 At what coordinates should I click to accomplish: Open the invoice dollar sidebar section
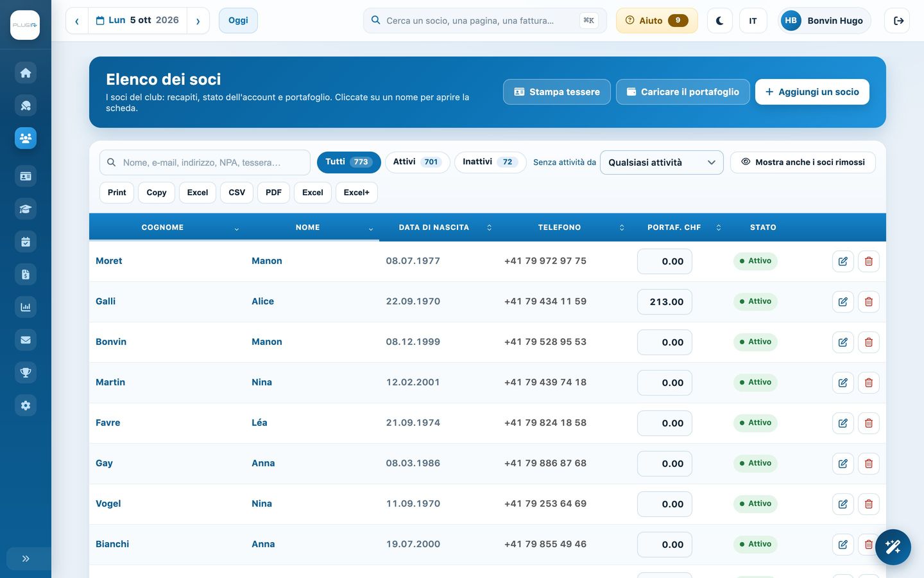(26, 274)
